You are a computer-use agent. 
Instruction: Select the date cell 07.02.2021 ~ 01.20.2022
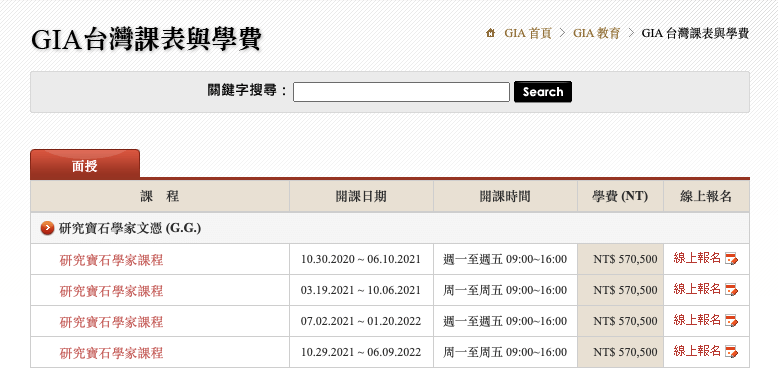[x=361, y=321]
